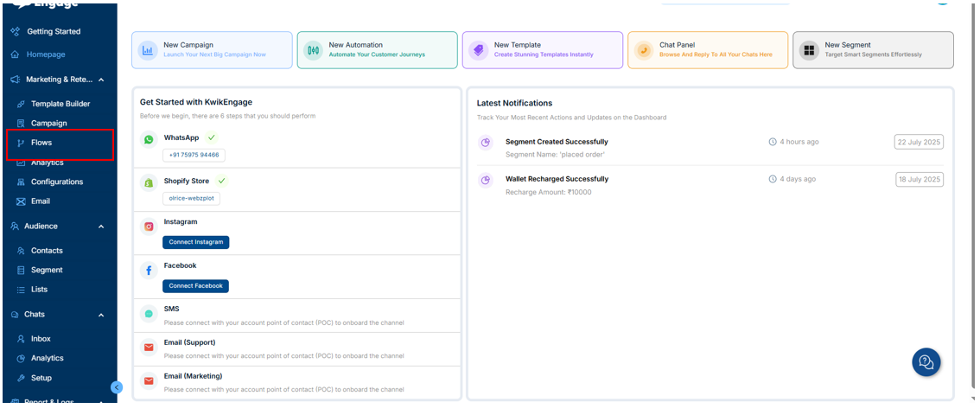
Task: Click the WhatsApp channel icon
Action: [150, 139]
